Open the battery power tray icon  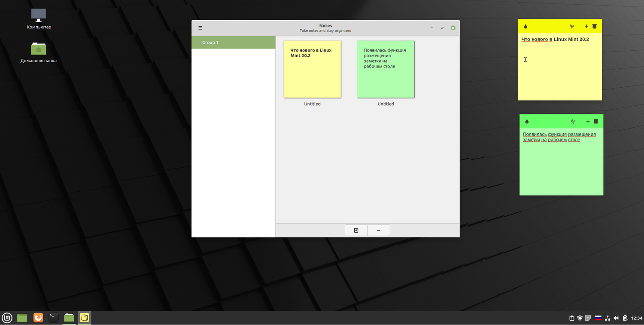pos(625,318)
